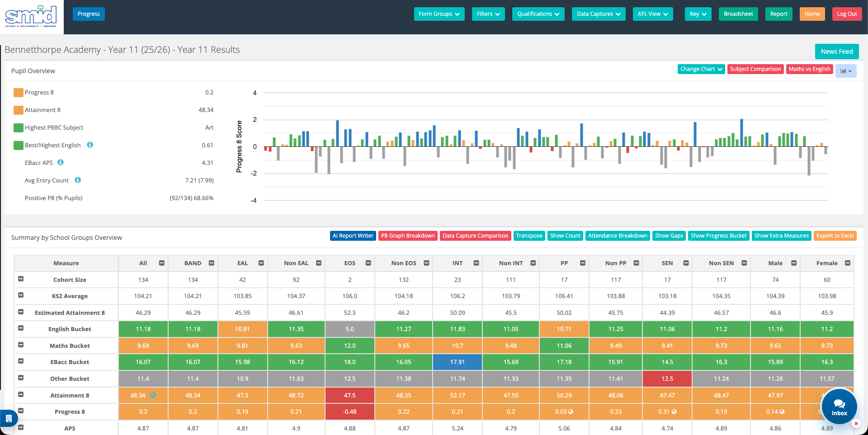Open the ATL View dropdown
Viewport: 868px width, 435px height.
[x=653, y=14]
